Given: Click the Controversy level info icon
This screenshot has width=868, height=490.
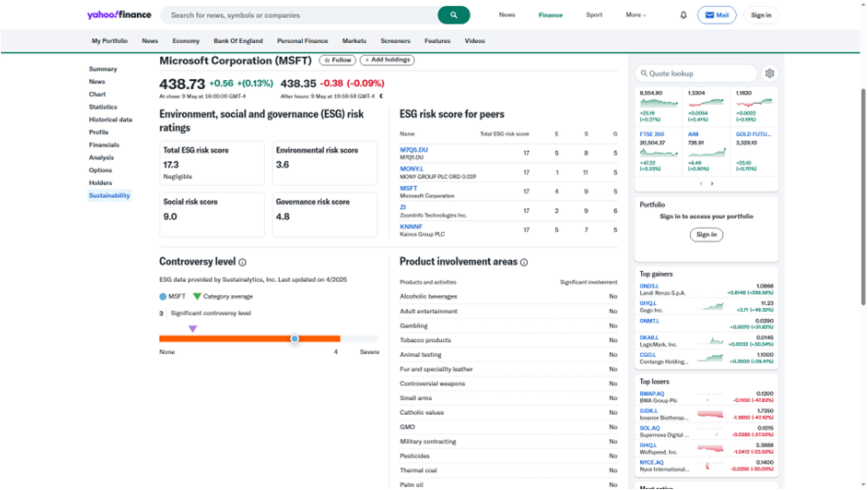Looking at the screenshot, I should [x=242, y=262].
